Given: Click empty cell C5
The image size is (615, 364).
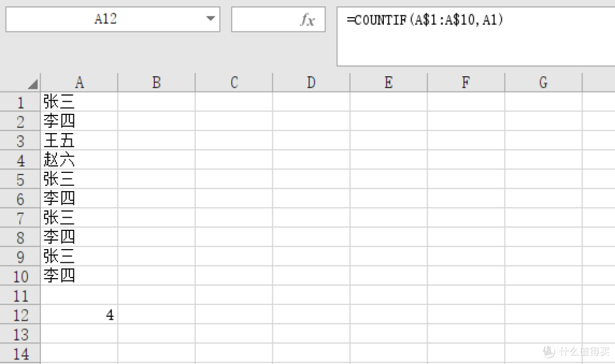Looking at the screenshot, I should click(234, 179).
